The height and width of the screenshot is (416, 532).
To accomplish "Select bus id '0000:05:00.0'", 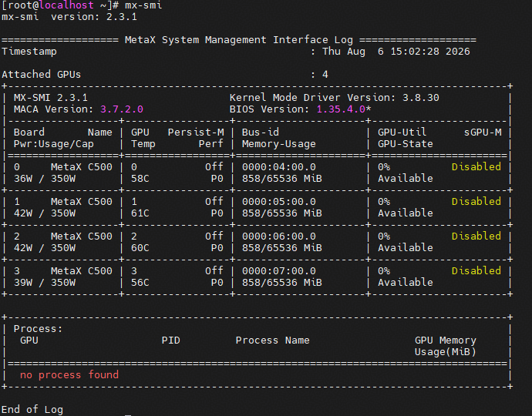I will click(x=279, y=202).
